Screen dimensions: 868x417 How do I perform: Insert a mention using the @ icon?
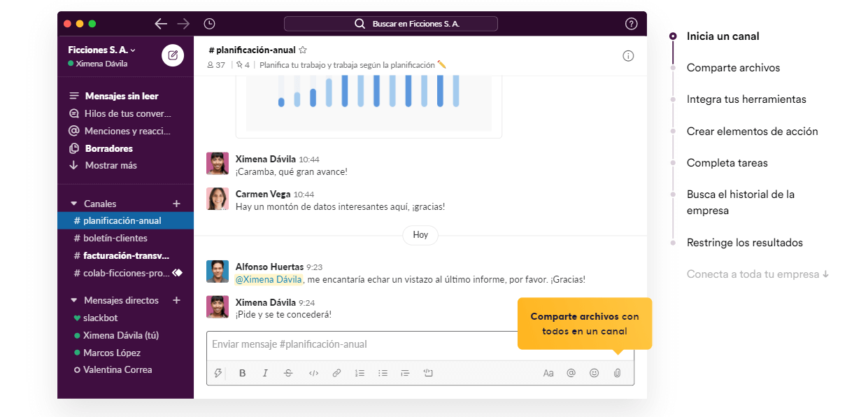pyautogui.click(x=571, y=373)
